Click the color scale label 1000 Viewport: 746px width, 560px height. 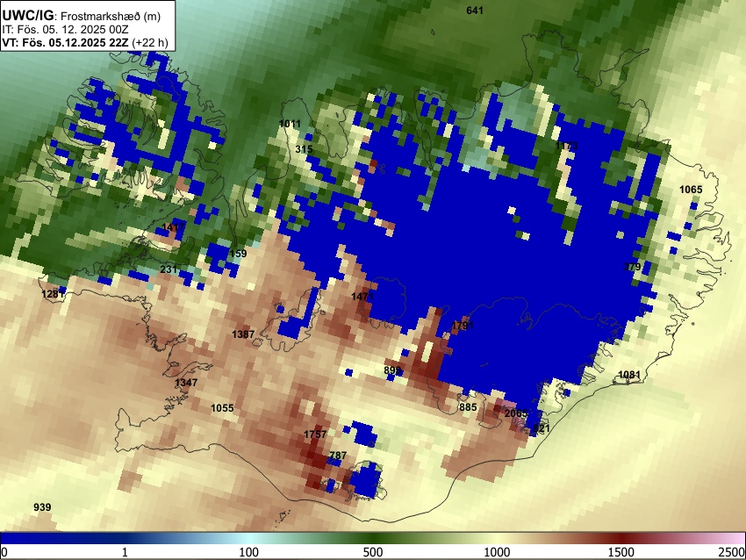tap(497, 552)
